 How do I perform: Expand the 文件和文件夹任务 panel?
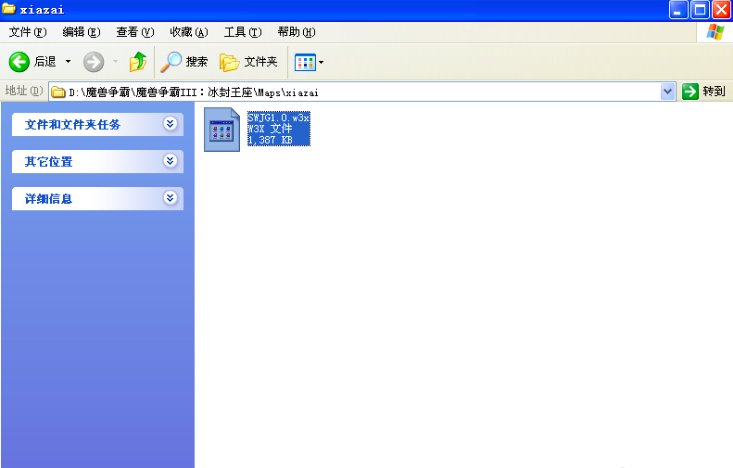point(98,124)
